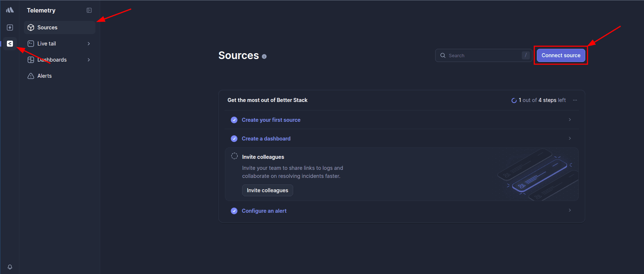Viewport: 644px width, 274px height.
Task: Expand the Configure an alert step chevron
Action: tap(570, 210)
